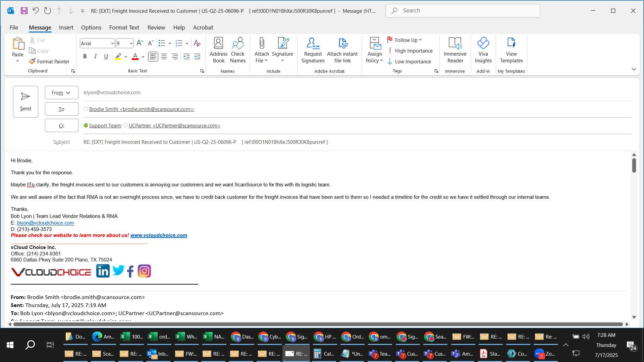644x362 pixels.
Task: Switch to the Acrobat tab
Action: (x=203, y=27)
